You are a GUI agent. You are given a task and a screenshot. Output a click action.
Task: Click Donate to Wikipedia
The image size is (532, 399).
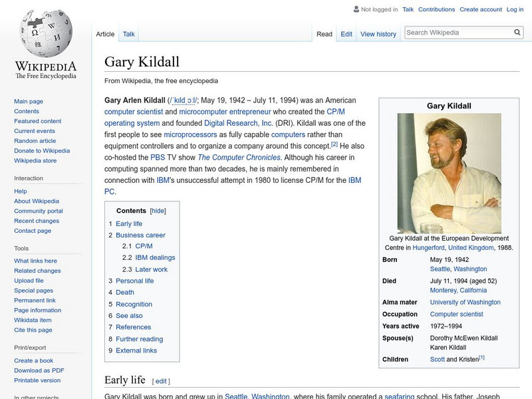pos(42,150)
